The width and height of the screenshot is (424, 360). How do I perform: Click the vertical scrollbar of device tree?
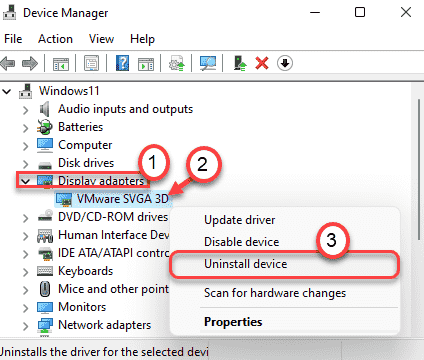[x=419, y=169]
